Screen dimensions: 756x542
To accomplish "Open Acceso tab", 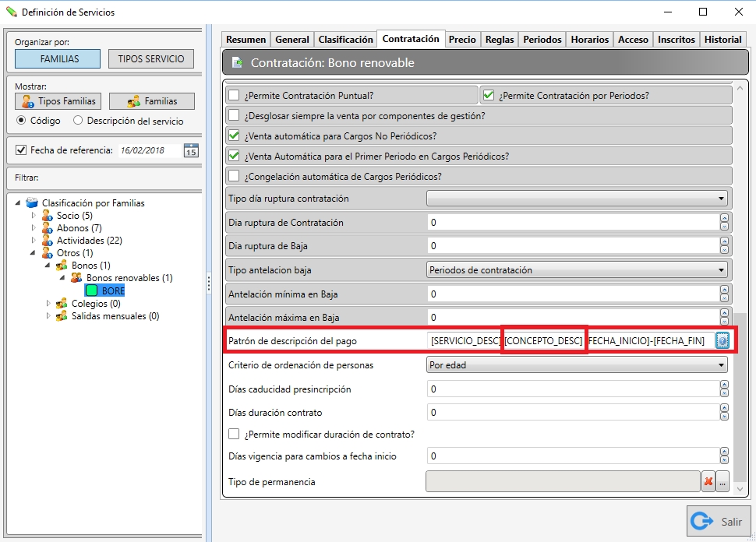I will coord(633,40).
